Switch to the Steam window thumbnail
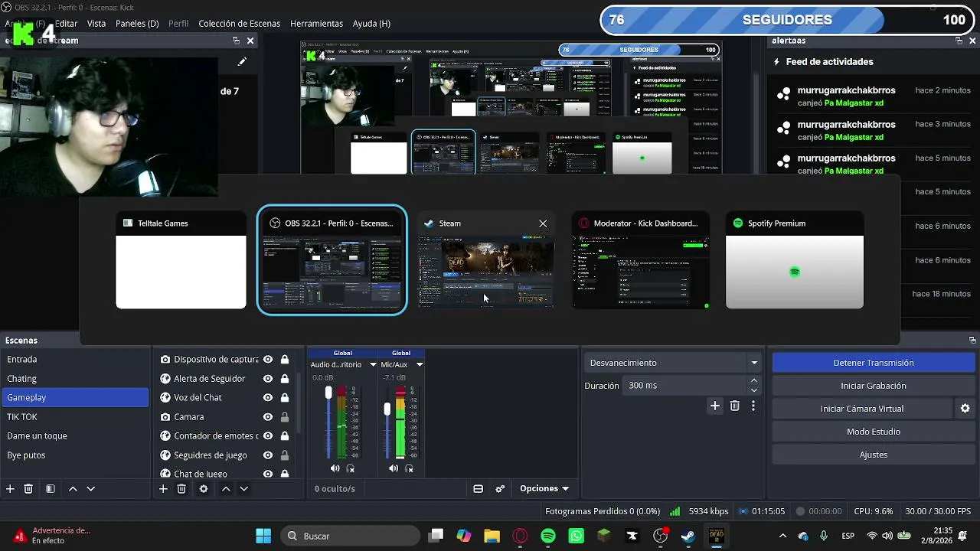The width and height of the screenshot is (980, 551). pos(485,260)
